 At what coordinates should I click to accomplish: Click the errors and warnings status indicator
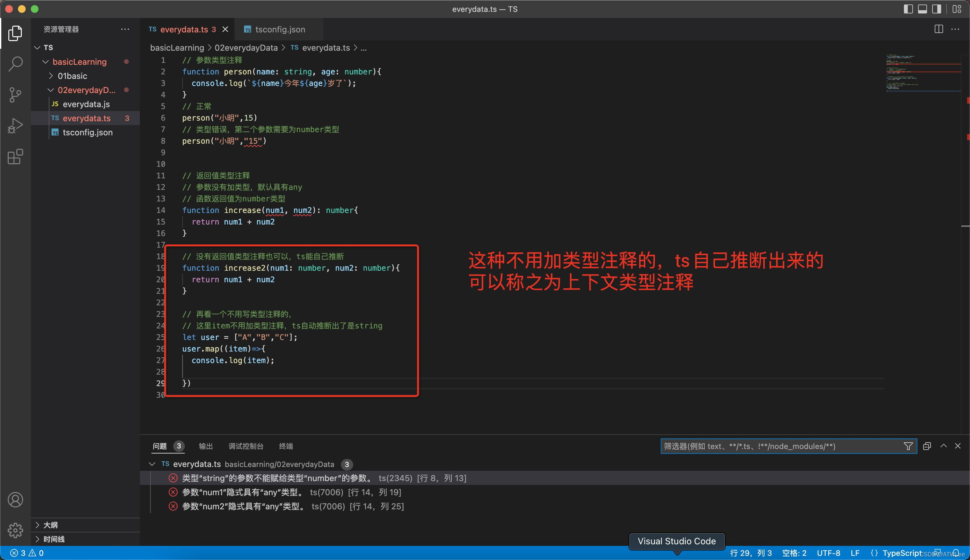tap(27, 553)
